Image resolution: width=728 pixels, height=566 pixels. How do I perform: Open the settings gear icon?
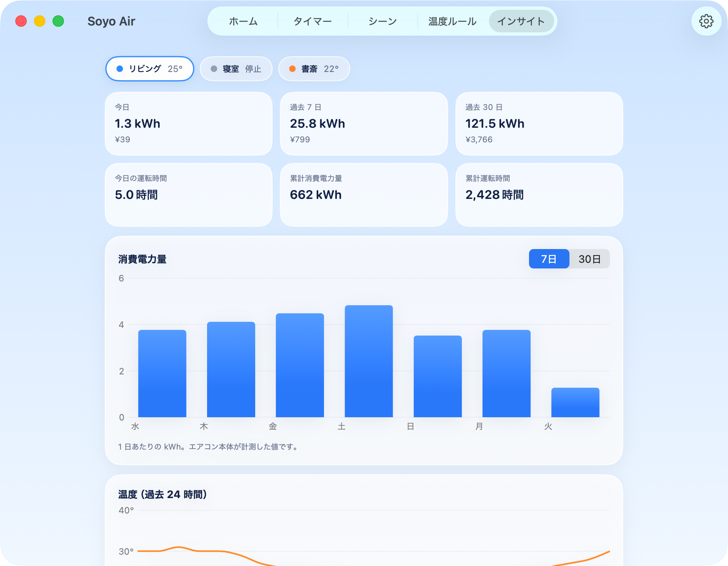pos(706,21)
